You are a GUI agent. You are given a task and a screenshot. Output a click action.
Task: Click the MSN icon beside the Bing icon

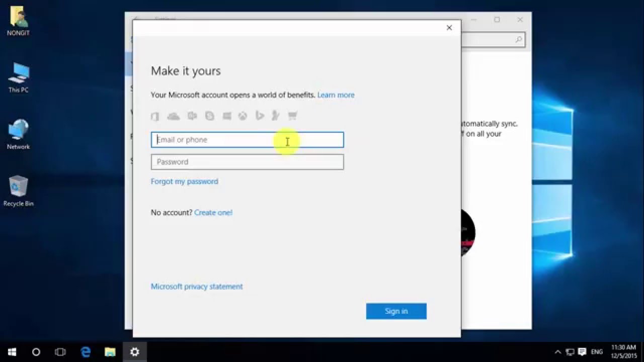click(275, 116)
